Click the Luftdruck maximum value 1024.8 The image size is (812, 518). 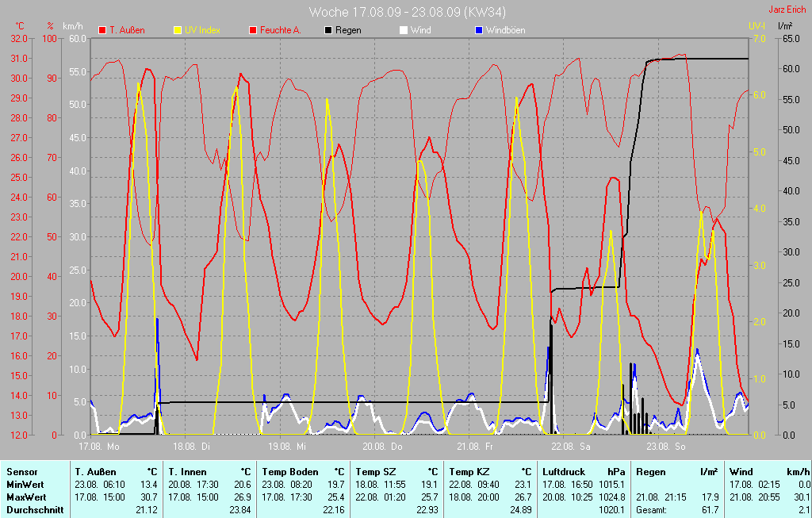click(611, 497)
